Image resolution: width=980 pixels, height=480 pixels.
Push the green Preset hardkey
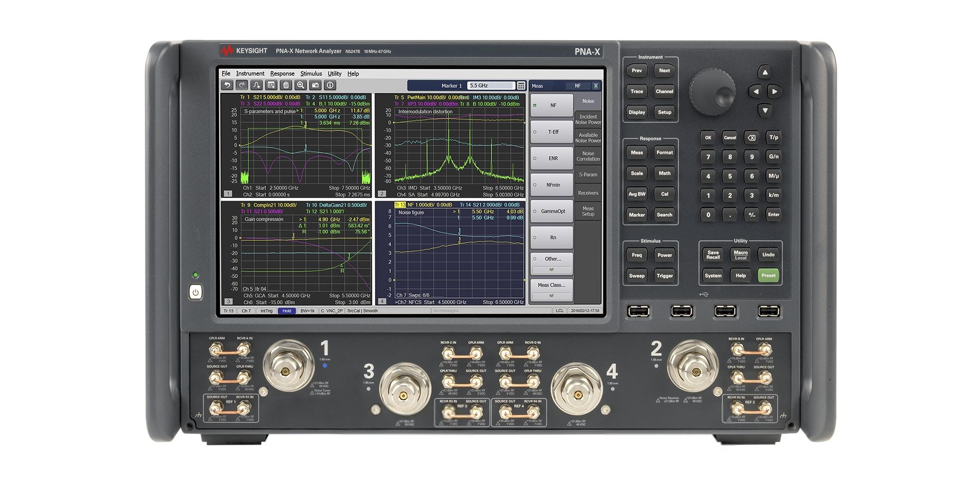pos(768,276)
